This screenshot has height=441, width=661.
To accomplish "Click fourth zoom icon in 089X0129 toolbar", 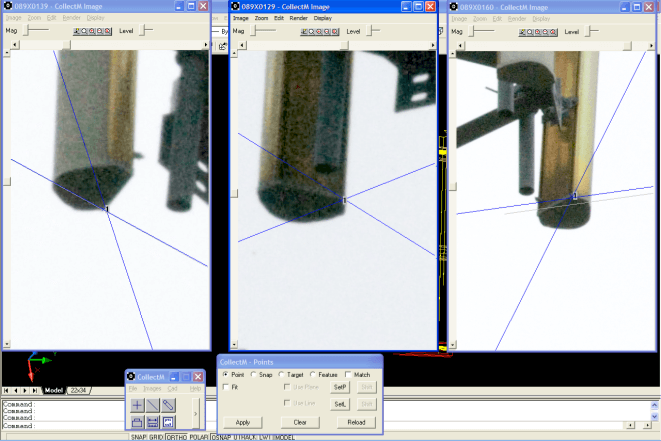I will point(327,32).
